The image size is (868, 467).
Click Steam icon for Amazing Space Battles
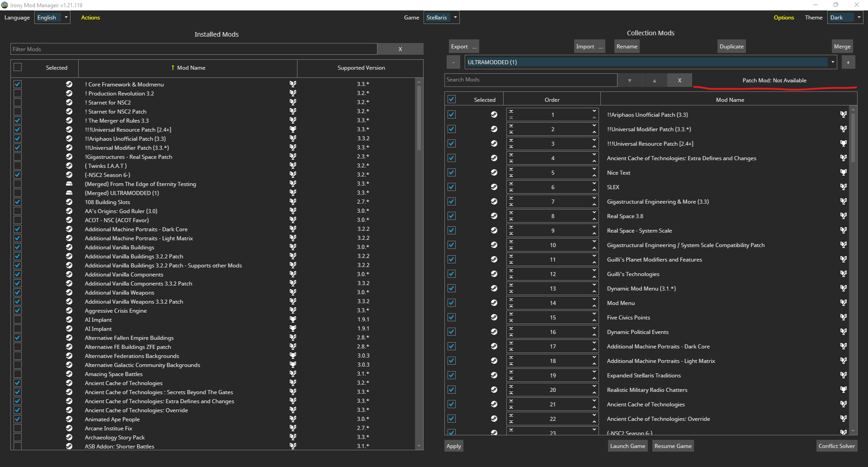tap(69, 374)
